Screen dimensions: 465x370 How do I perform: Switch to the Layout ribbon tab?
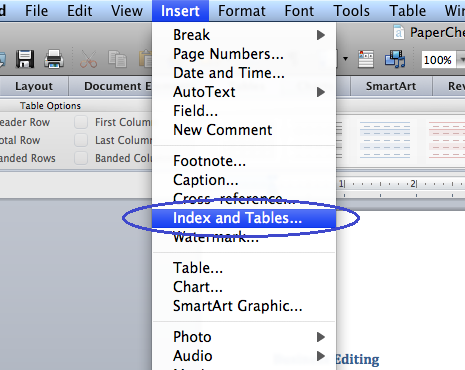pyautogui.click(x=34, y=86)
